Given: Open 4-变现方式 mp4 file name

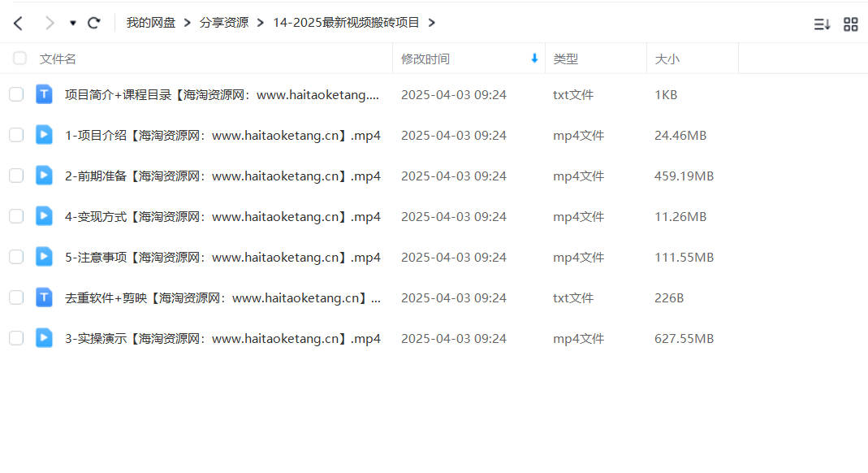Looking at the screenshot, I should [222, 216].
